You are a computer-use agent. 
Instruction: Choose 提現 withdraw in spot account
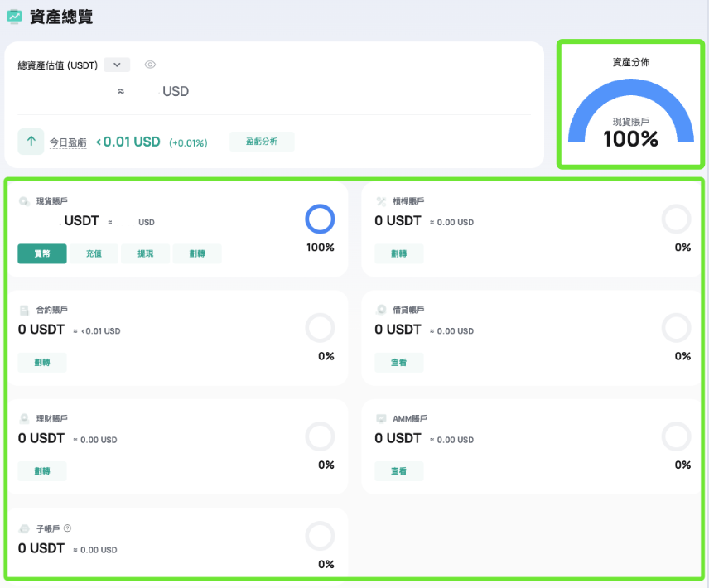(x=145, y=254)
